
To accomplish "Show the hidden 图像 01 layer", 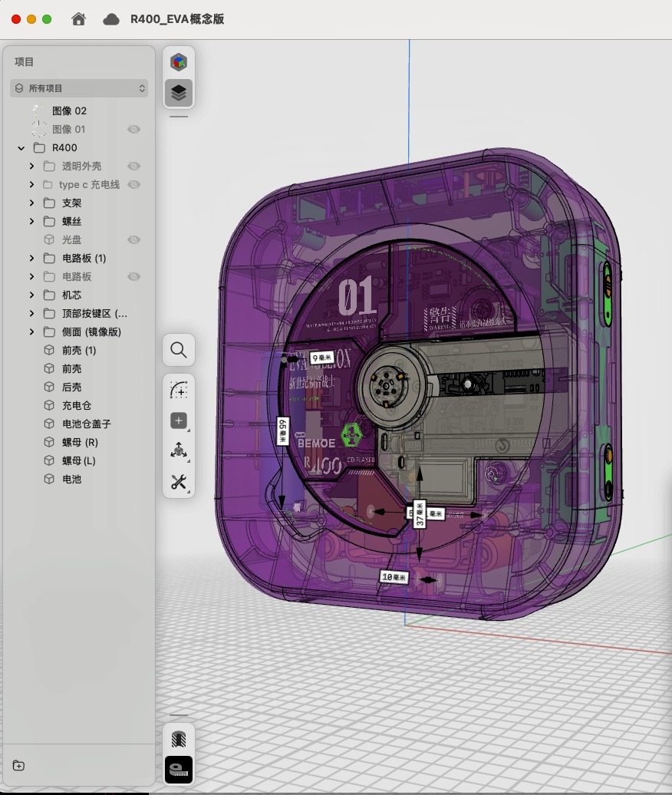I will [133, 129].
